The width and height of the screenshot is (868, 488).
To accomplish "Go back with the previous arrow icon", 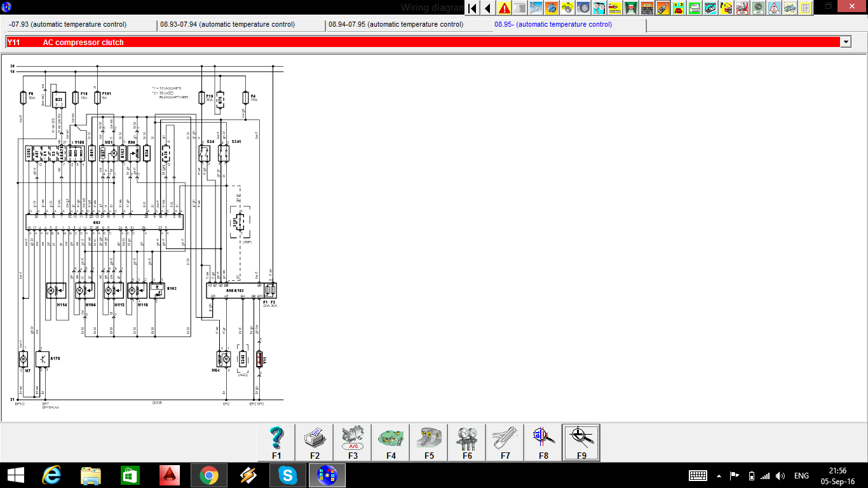I will [487, 8].
